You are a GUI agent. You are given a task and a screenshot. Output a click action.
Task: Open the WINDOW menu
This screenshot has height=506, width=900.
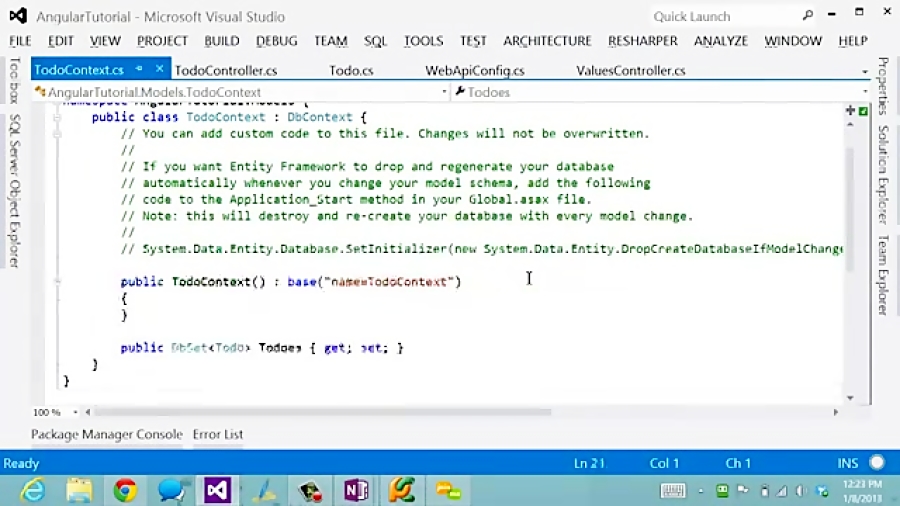(793, 41)
